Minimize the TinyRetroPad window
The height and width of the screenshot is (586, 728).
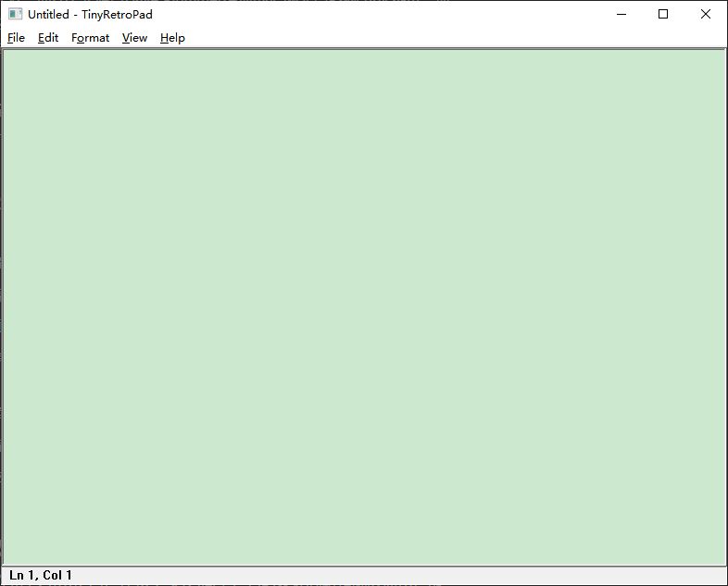point(621,14)
